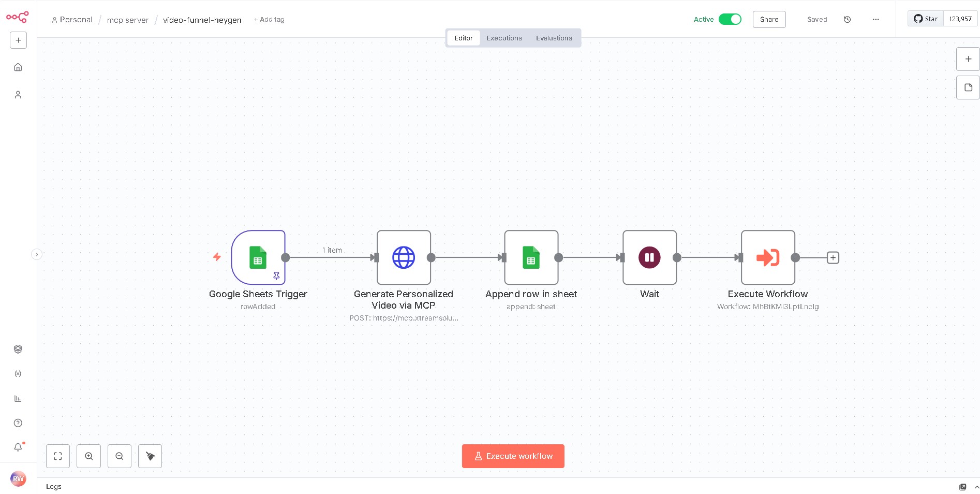Select the Execute Workflow node
Image resolution: width=980 pixels, height=494 pixels.
pyautogui.click(x=768, y=257)
